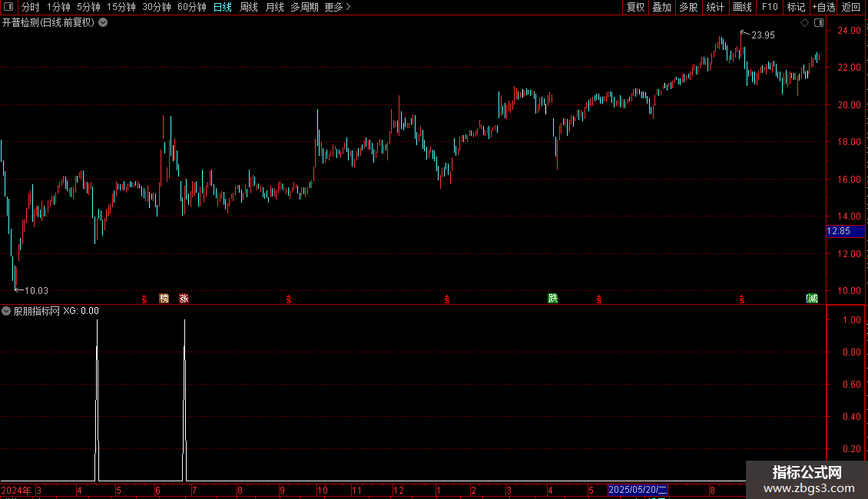Click the 2024年 label on time axis

pyautogui.click(x=16, y=490)
